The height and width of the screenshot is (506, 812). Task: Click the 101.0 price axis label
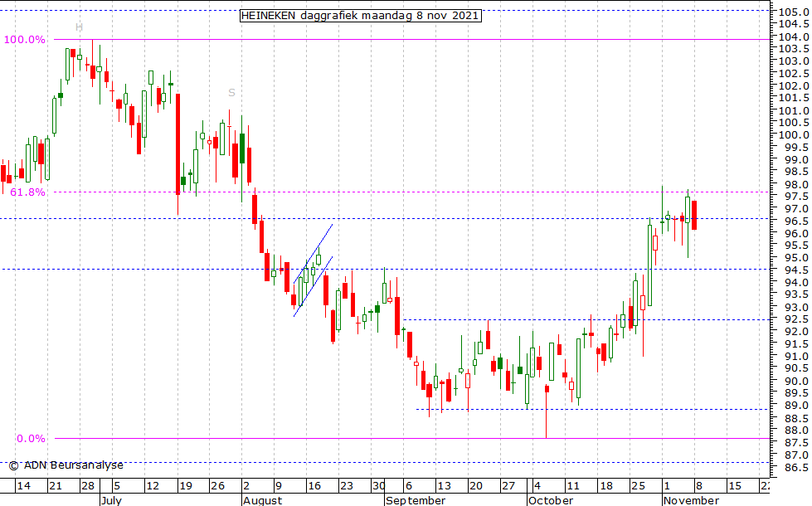point(794,111)
